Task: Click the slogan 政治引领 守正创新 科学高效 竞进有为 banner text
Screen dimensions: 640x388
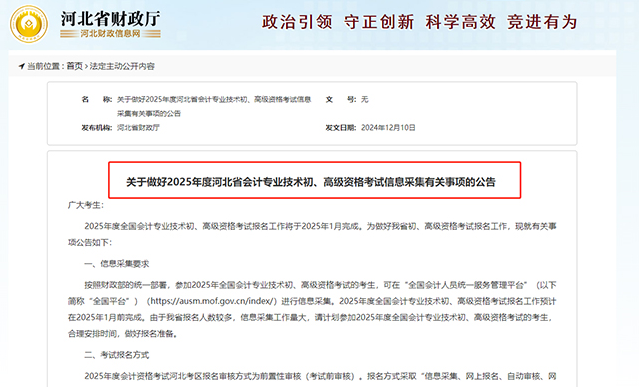Action: [420, 22]
